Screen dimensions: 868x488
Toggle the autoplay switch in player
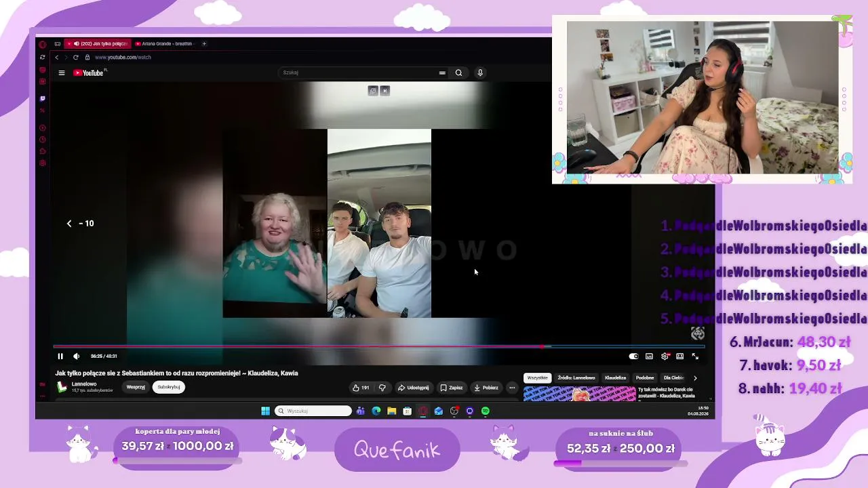[633, 356]
